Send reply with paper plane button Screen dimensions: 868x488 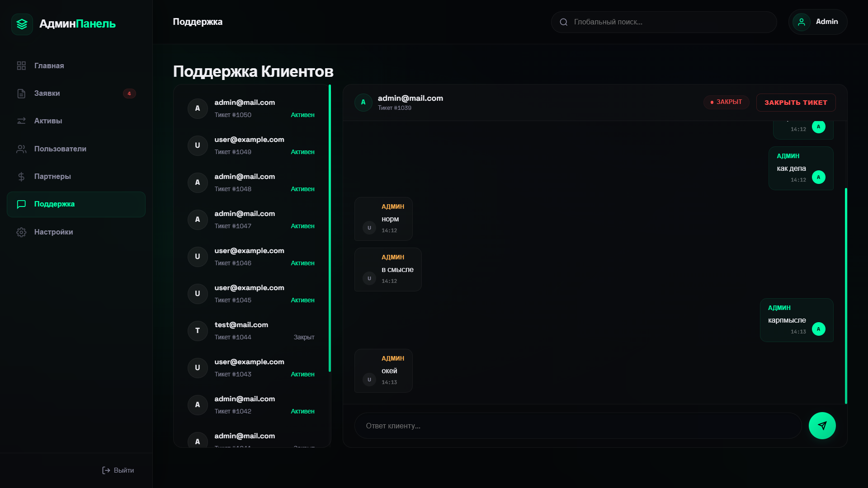pyautogui.click(x=822, y=426)
